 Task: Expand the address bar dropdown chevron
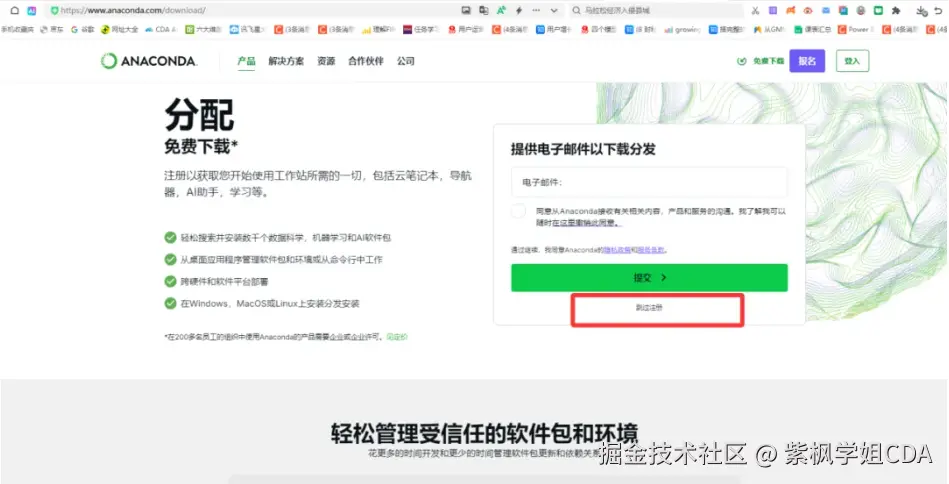point(554,10)
